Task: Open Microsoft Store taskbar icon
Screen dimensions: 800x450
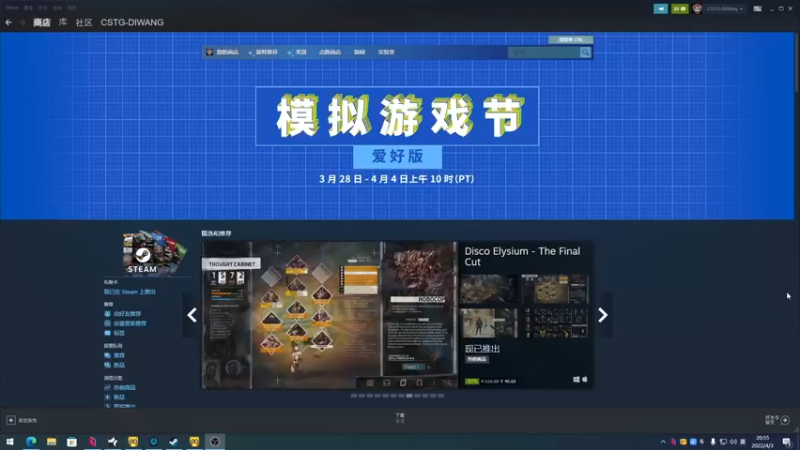Action: coord(72,442)
